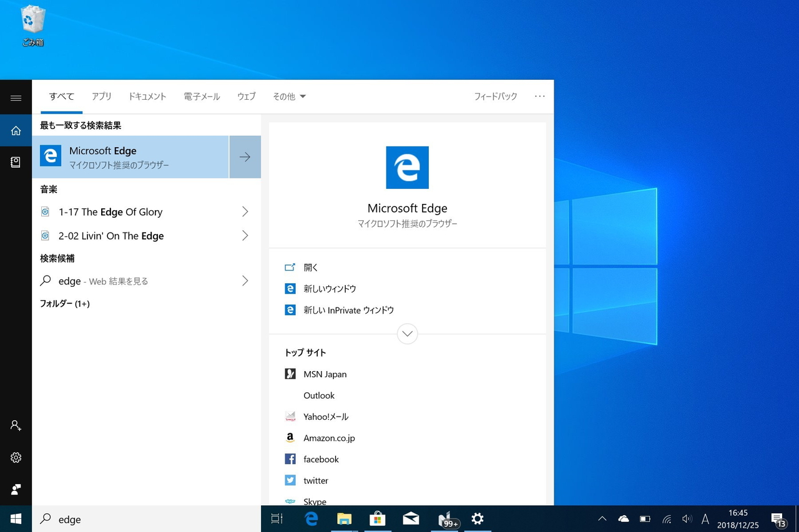Choose 新しいウィンドウ for Edge
The width and height of the screenshot is (799, 532).
coord(330,289)
